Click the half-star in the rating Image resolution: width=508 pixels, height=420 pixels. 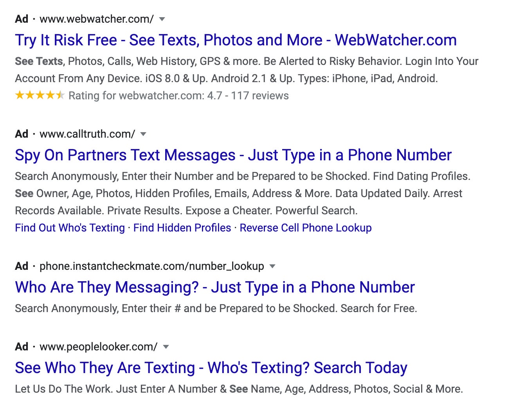59,95
